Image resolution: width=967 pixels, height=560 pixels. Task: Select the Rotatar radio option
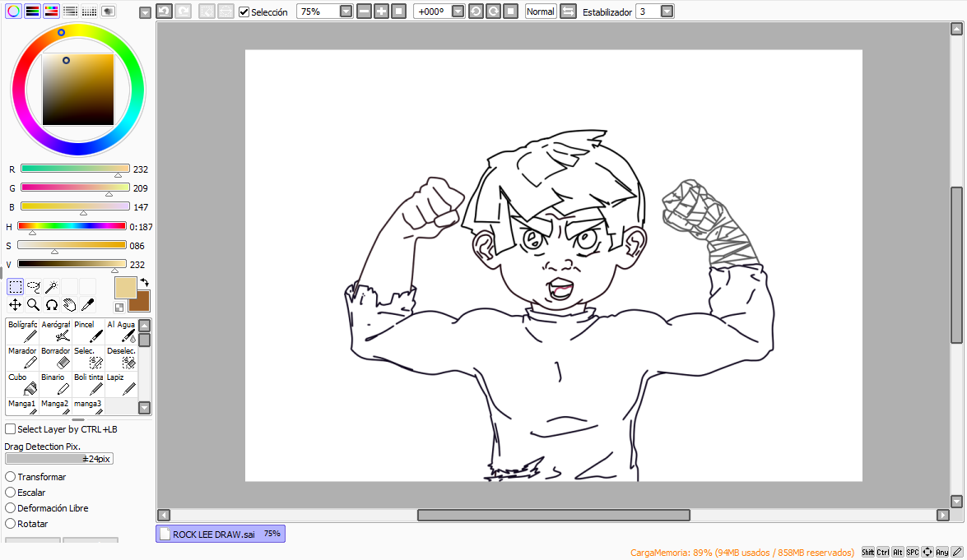pyautogui.click(x=11, y=524)
